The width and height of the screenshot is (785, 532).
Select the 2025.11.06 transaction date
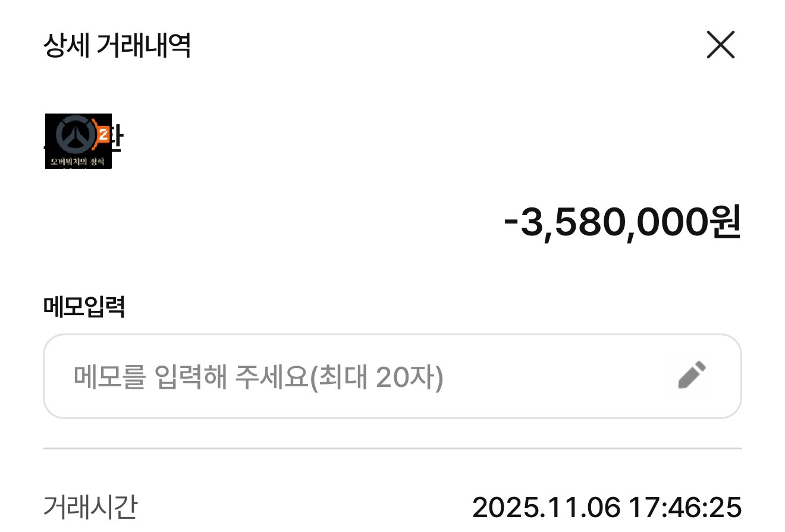pyautogui.click(x=546, y=508)
